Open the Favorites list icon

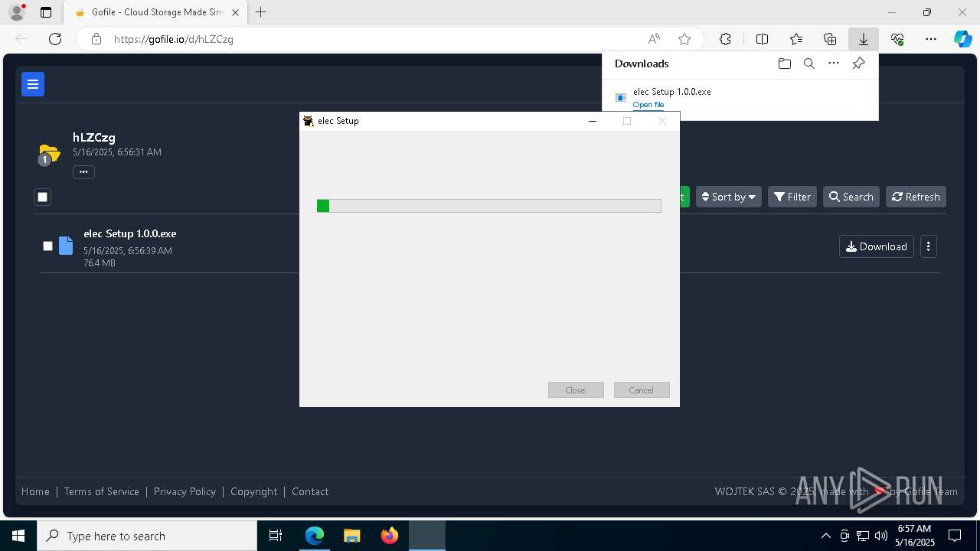tap(796, 39)
